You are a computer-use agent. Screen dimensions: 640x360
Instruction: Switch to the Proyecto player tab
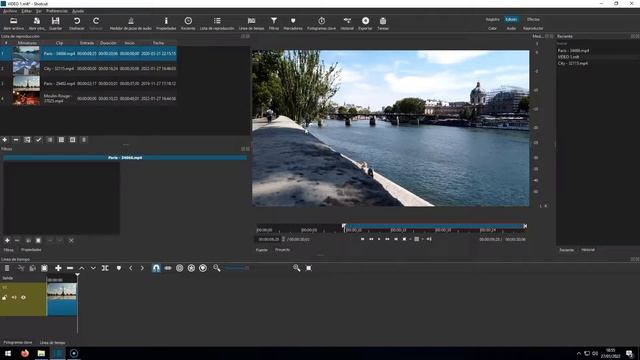click(x=282, y=250)
